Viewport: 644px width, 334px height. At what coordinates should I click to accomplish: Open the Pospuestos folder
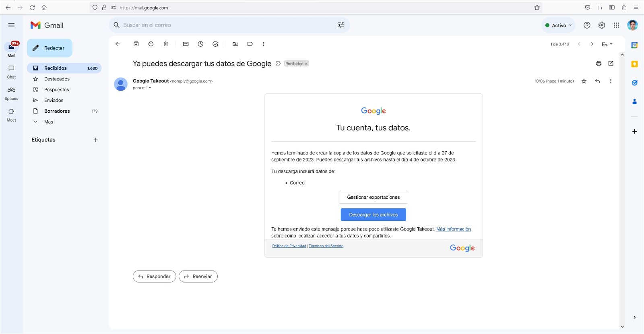[x=64, y=90]
